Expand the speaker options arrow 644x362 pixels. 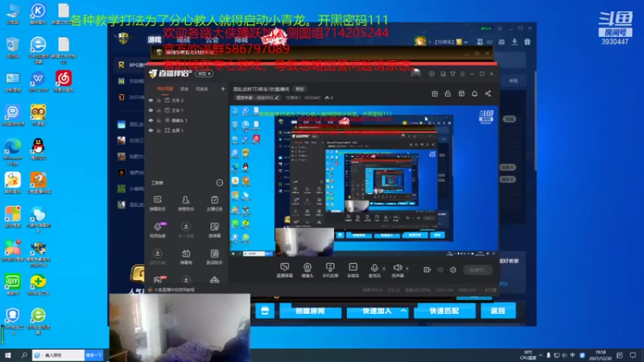click(407, 269)
